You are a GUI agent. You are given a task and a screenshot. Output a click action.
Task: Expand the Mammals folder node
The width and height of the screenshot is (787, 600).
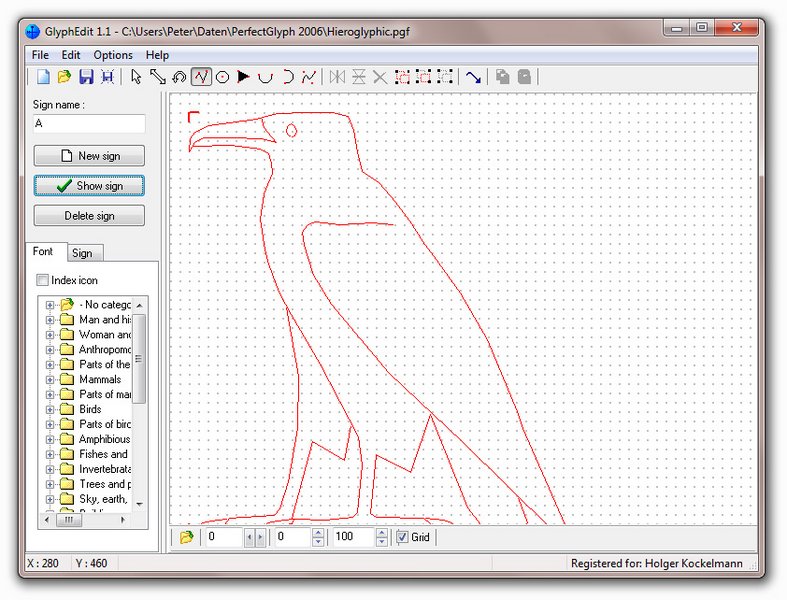(x=50, y=380)
